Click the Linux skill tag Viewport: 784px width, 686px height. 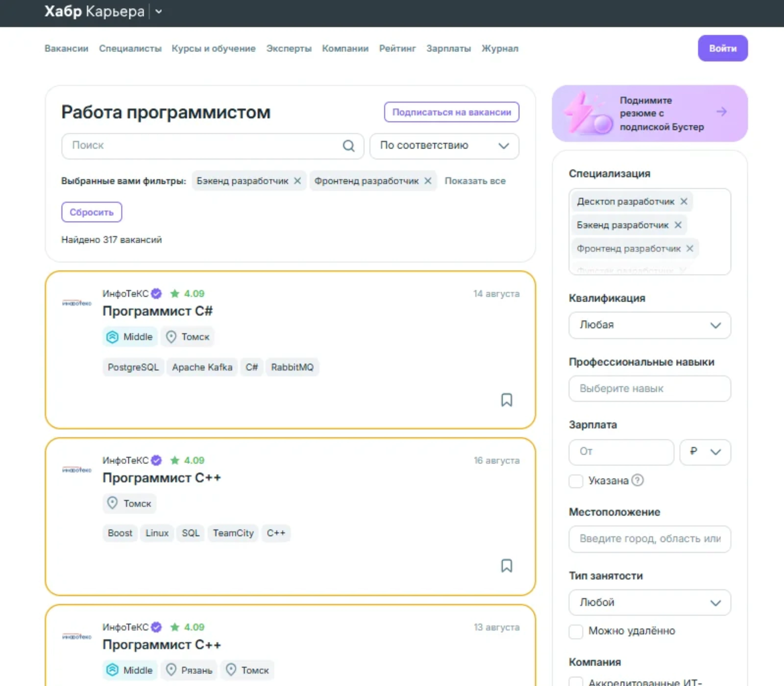tap(157, 533)
